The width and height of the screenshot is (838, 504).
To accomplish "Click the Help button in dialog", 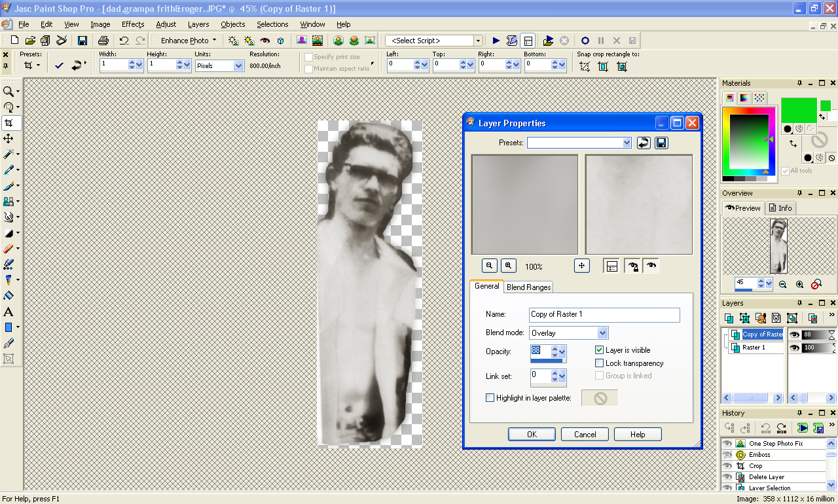I will (638, 434).
